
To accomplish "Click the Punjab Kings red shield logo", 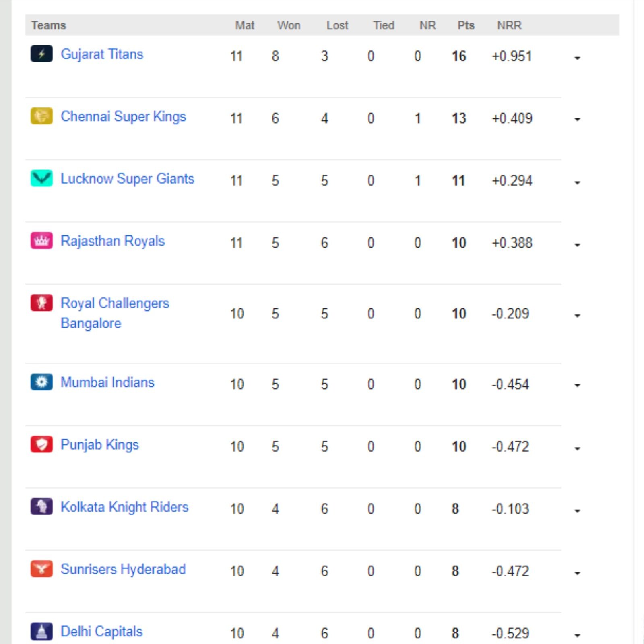I will tap(41, 444).
